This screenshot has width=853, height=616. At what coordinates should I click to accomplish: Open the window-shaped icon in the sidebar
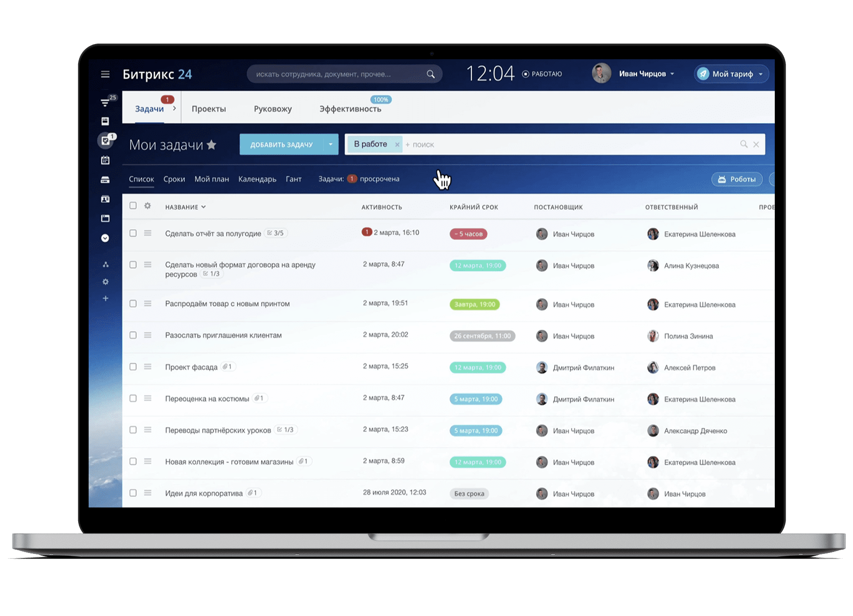click(105, 218)
